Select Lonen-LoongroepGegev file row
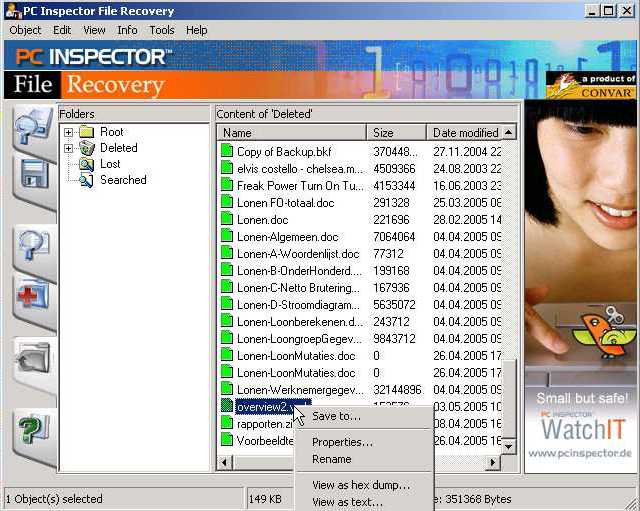This screenshot has width=640, height=511. (x=361, y=338)
